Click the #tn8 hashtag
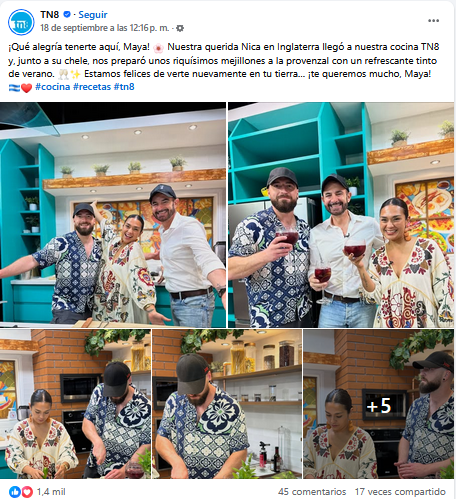The height and width of the screenshot is (499, 456). coord(124,87)
